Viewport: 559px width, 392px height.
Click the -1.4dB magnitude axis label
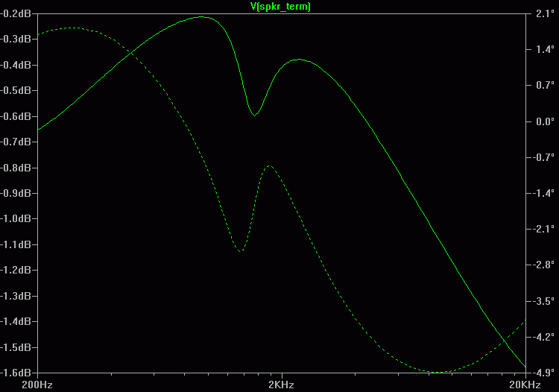[16, 321]
